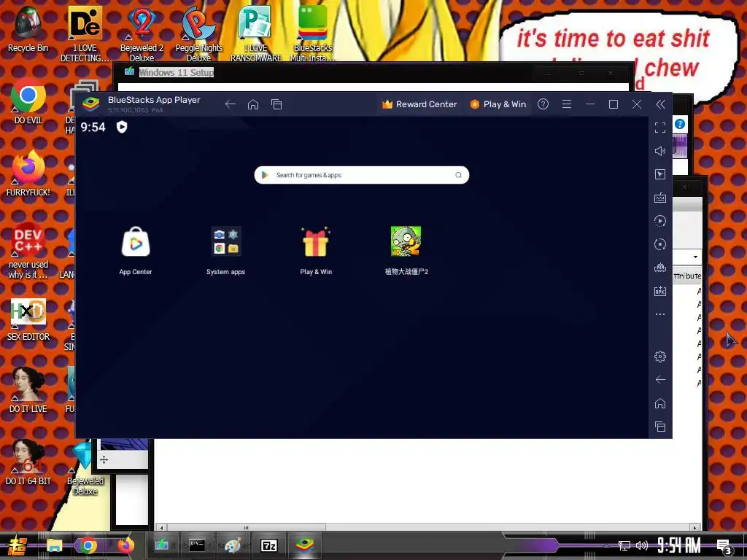This screenshot has height=560, width=747.
Task: Open keyboard game controls in sidebar
Action: coord(660,198)
